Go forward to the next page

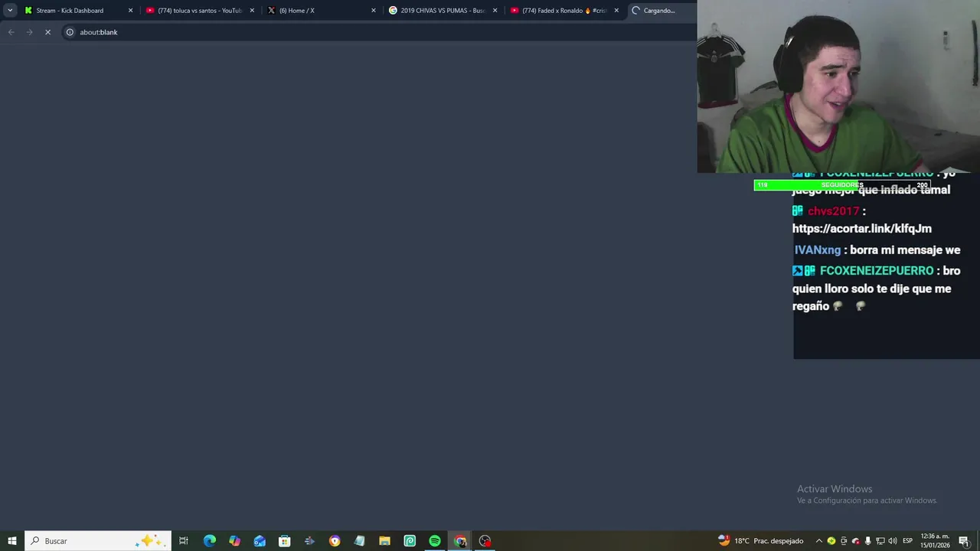pyautogui.click(x=29, y=32)
